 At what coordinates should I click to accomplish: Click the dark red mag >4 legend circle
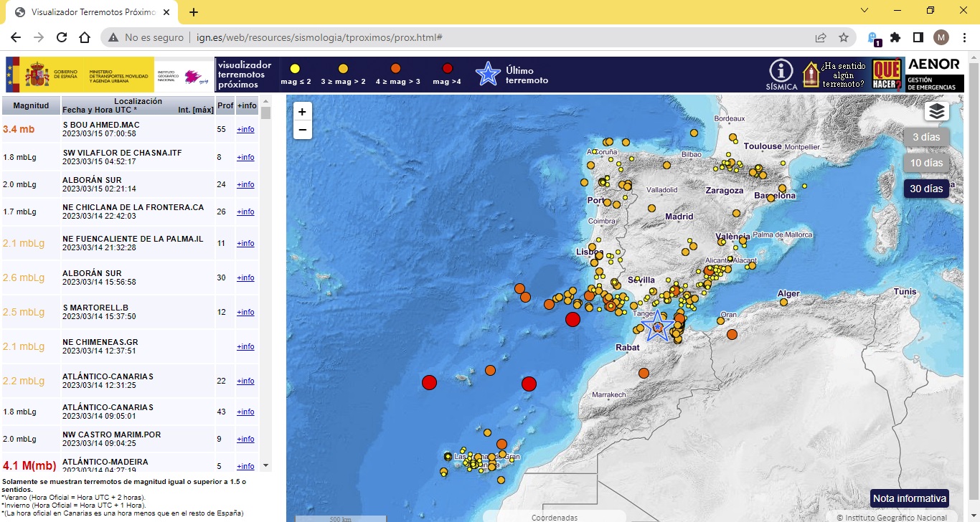coord(447,69)
